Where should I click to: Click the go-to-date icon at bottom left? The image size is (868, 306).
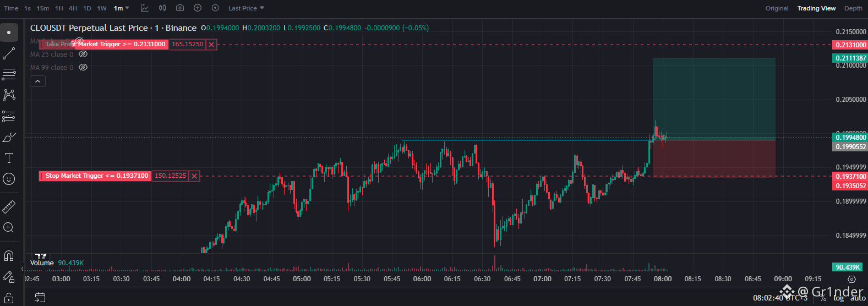(40, 298)
